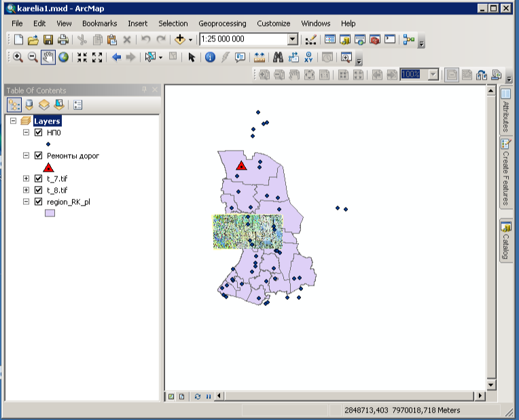The height and width of the screenshot is (420, 519).
Task: Open the map scale dropdown
Action: (x=292, y=40)
